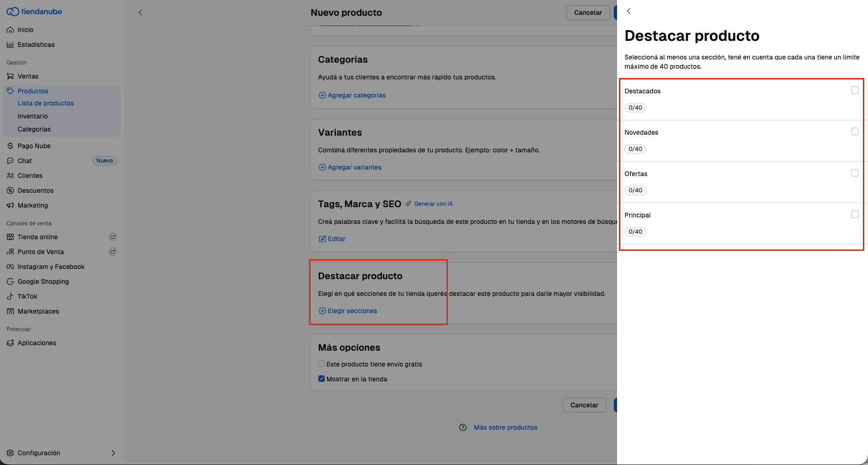Click the 0/40 counter under Destacados
The height and width of the screenshot is (465, 868).
point(635,108)
